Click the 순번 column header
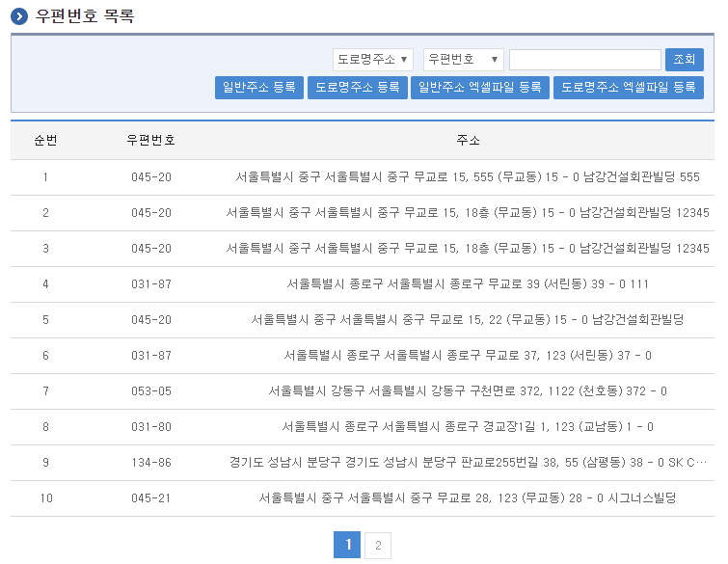The height and width of the screenshot is (564, 728). 45,141
